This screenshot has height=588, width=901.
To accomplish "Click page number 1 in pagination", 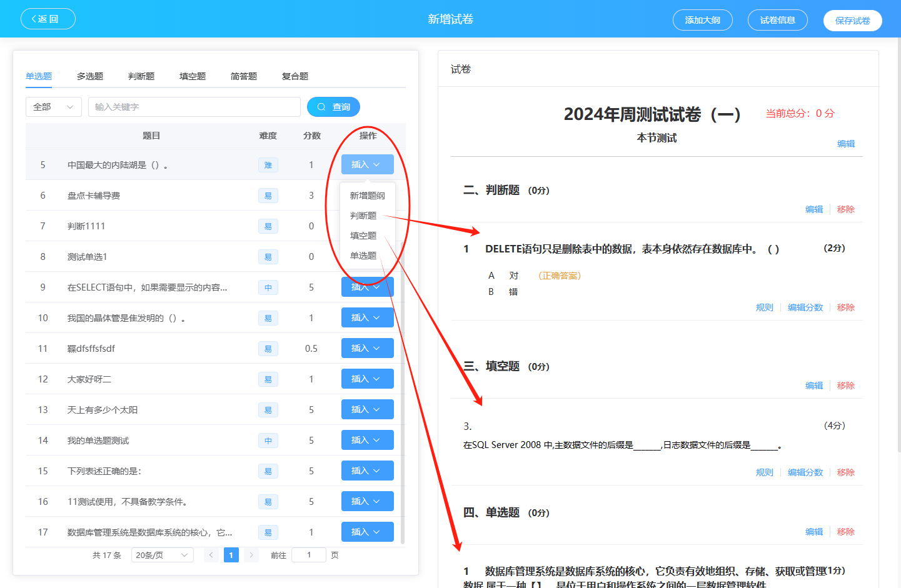I will point(231,555).
